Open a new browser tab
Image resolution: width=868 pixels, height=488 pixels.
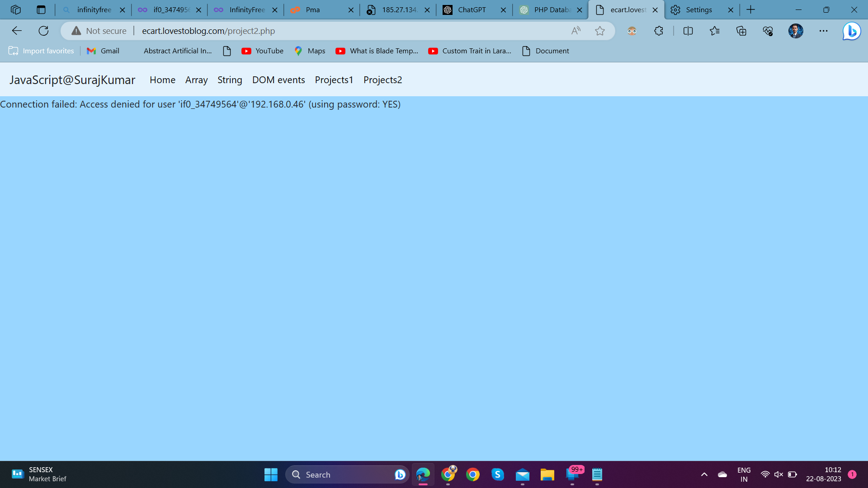750,9
